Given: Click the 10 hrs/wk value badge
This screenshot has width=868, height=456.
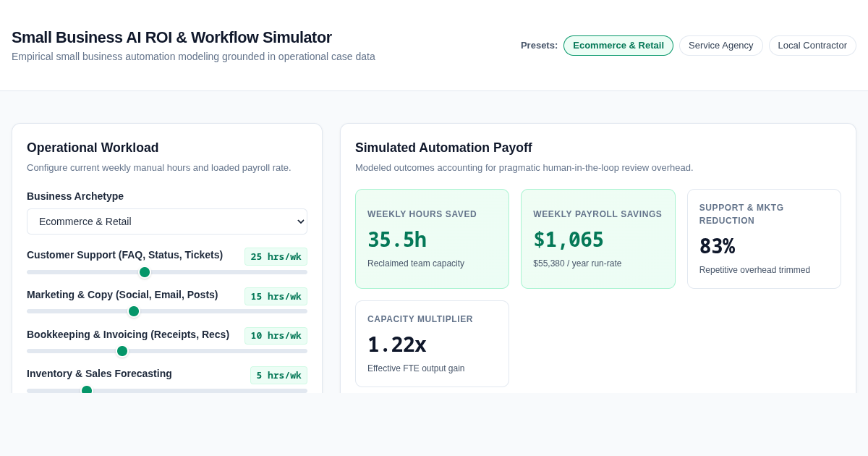Looking at the screenshot, I should [x=276, y=336].
